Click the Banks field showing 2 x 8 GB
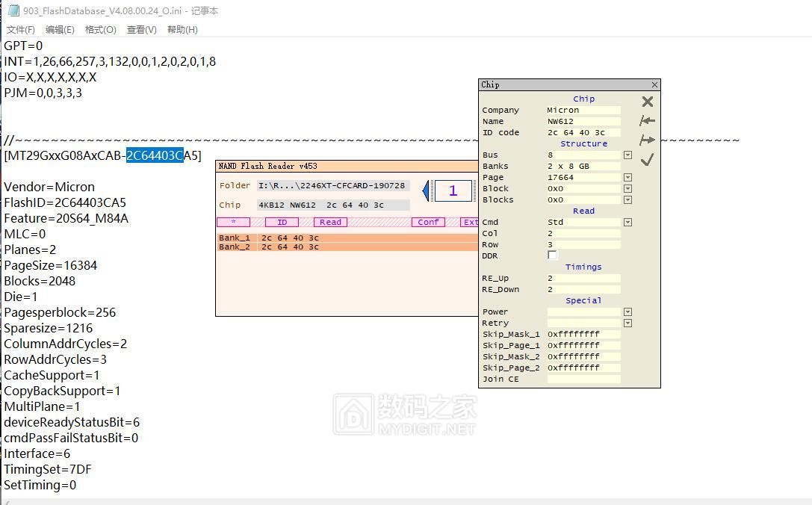Viewport: 812px width, 505px height. click(583, 167)
